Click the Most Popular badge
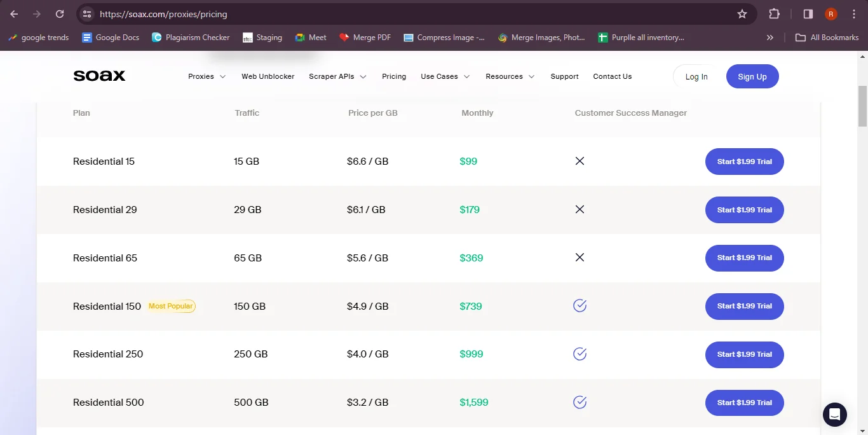 pyautogui.click(x=171, y=306)
